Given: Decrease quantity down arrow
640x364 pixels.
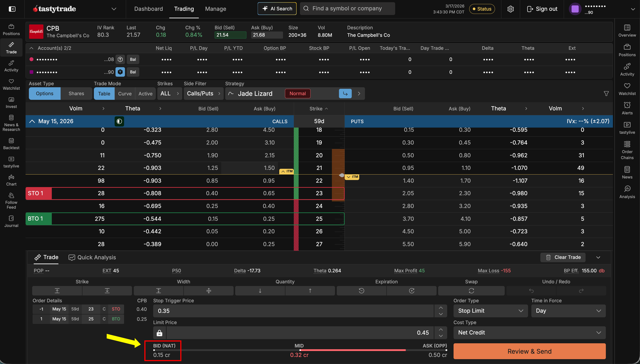Looking at the screenshot, I should tap(260, 291).
